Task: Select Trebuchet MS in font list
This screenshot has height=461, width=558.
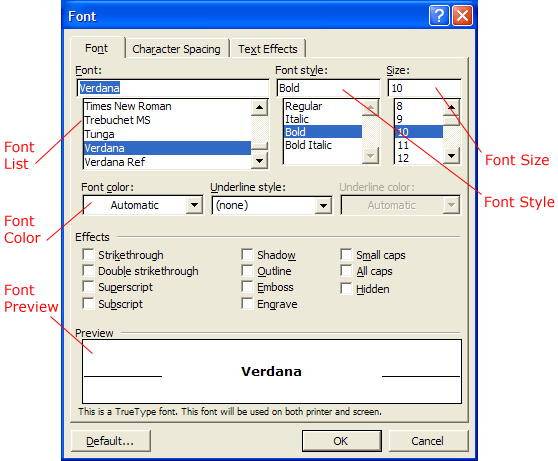Action: tap(167, 120)
